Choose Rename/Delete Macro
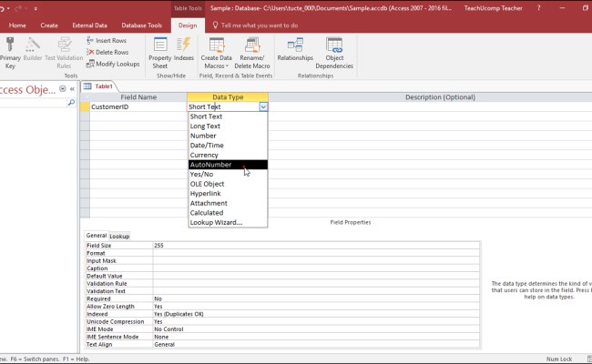The image size is (592, 364). coord(252,53)
